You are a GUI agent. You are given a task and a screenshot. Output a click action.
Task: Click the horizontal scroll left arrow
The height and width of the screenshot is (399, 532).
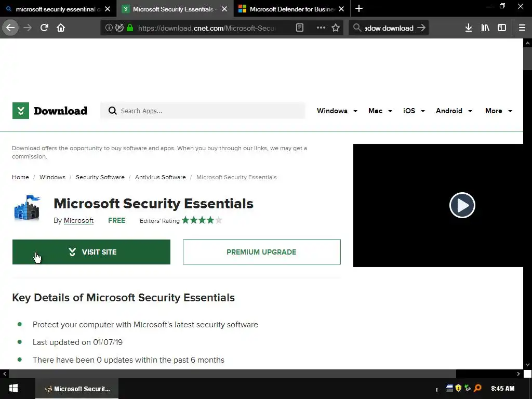point(4,374)
